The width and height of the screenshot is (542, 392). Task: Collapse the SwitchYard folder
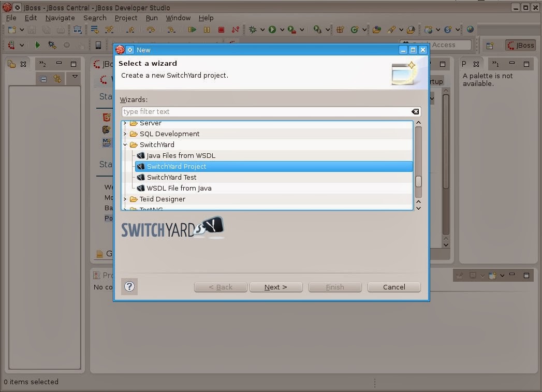coord(125,145)
